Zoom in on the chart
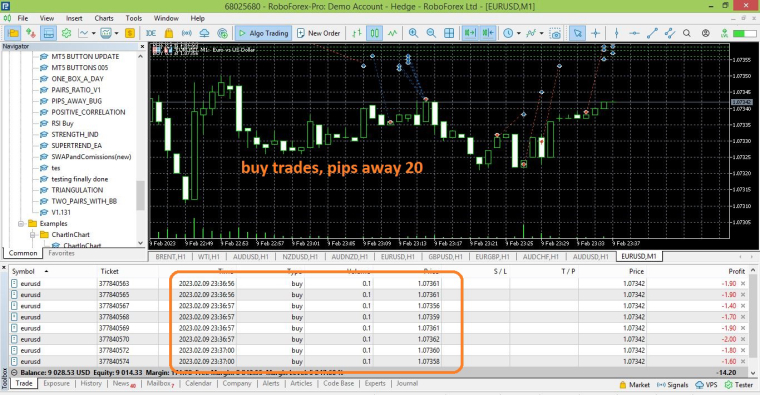The height and width of the screenshot is (395, 760). pos(413,33)
